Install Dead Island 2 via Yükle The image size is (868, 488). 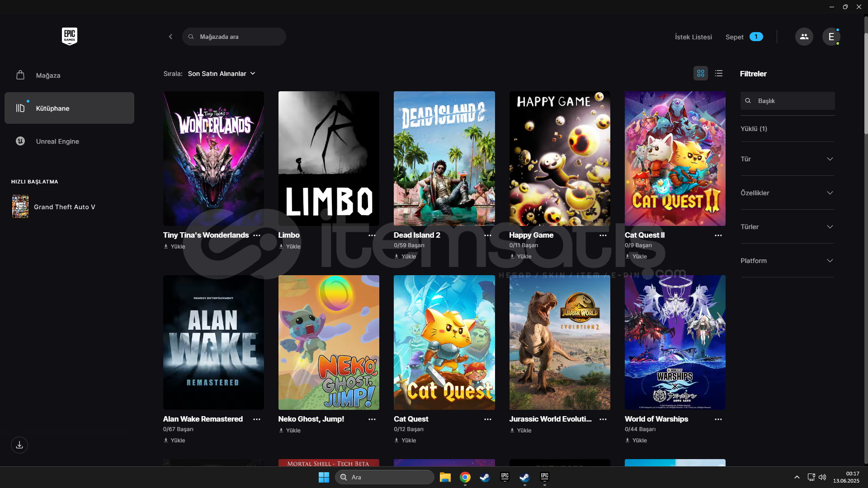(x=405, y=257)
